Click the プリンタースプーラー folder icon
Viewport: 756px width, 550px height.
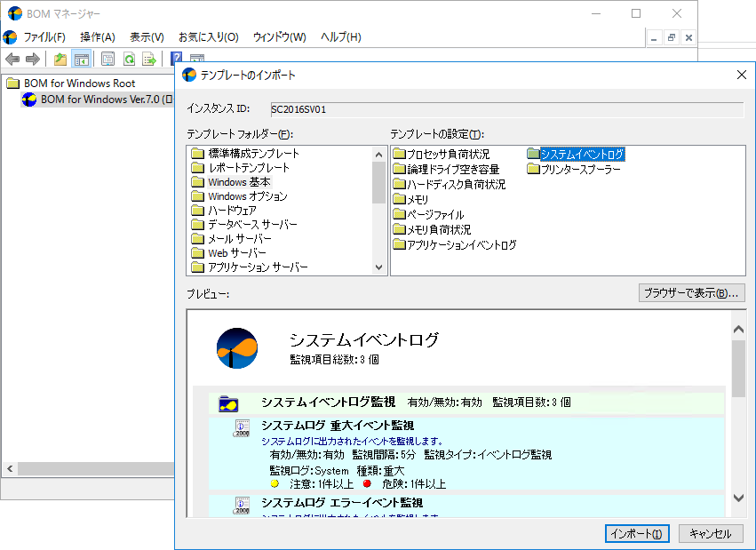(x=533, y=169)
